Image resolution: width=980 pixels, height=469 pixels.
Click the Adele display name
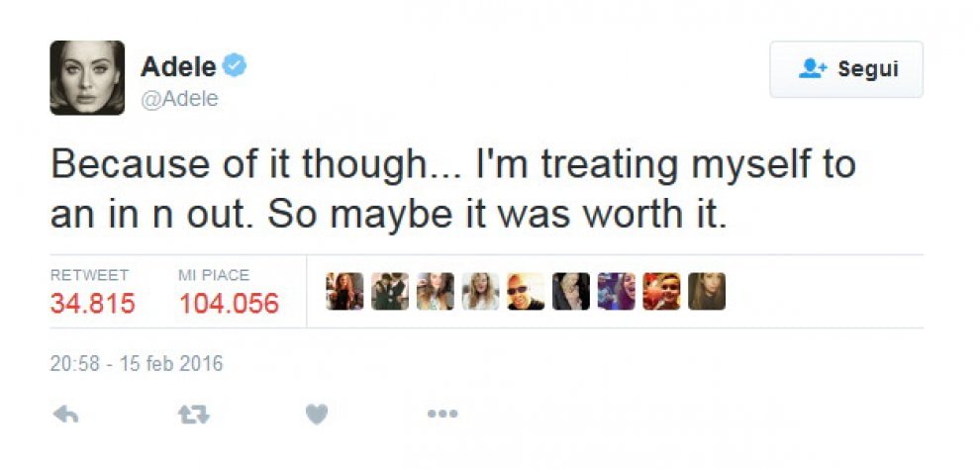coord(179,66)
